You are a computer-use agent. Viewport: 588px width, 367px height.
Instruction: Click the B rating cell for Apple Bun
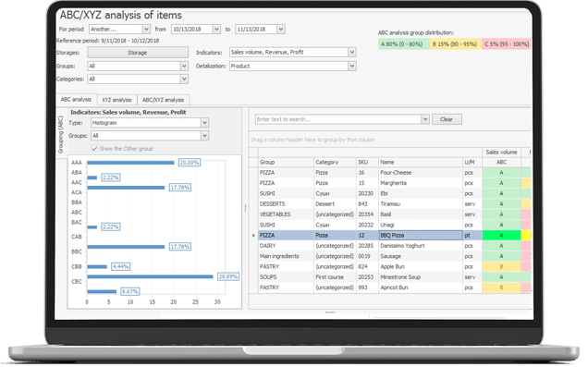(x=501, y=267)
